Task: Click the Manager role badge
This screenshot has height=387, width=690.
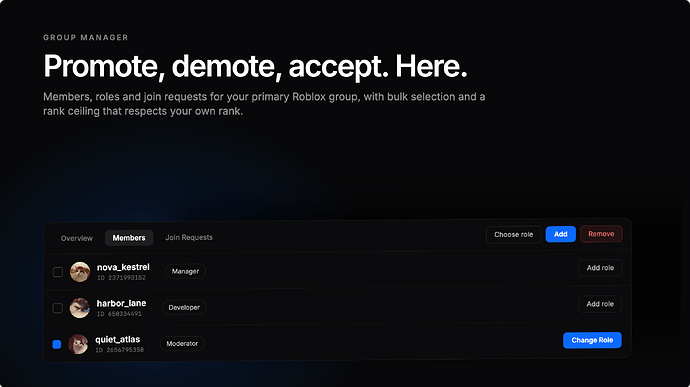Action: coord(185,271)
